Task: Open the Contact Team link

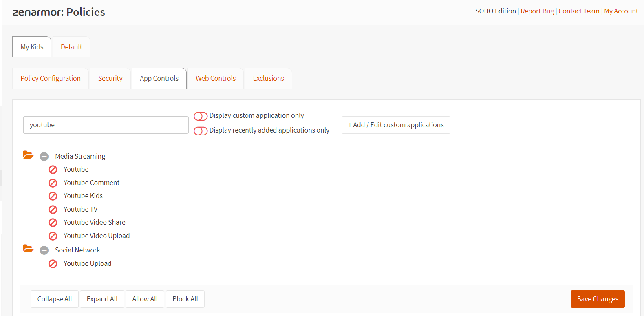Action: pyautogui.click(x=579, y=11)
